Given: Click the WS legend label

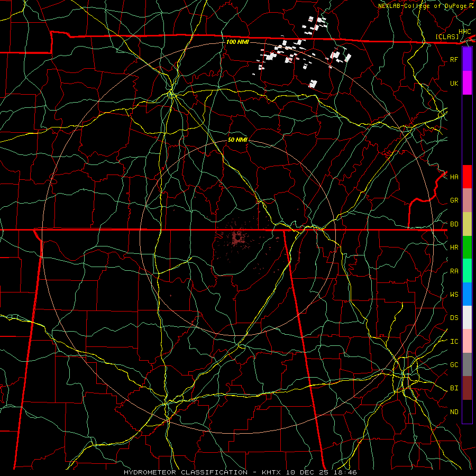Looking at the screenshot, I should pyautogui.click(x=454, y=295).
